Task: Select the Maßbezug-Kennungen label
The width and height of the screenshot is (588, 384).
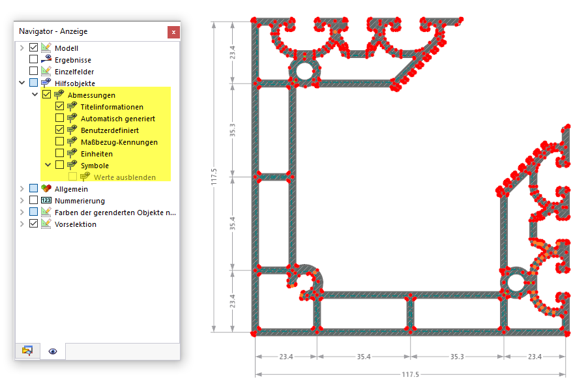Action: click(119, 142)
